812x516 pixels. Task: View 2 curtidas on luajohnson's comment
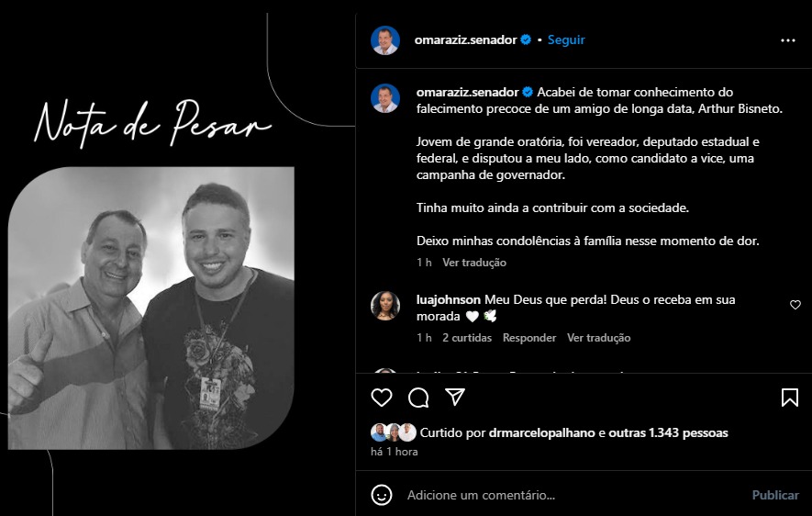click(467, 338)
